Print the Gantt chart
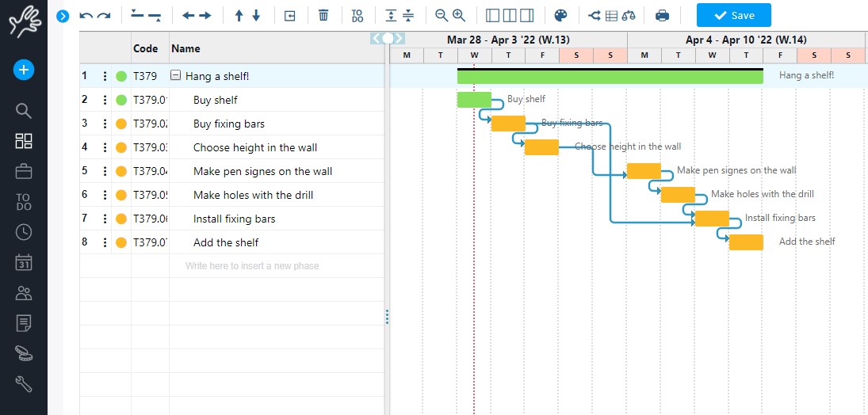Image resolution: width=868 pixels, height=415 pixels. tap(663, 15)
